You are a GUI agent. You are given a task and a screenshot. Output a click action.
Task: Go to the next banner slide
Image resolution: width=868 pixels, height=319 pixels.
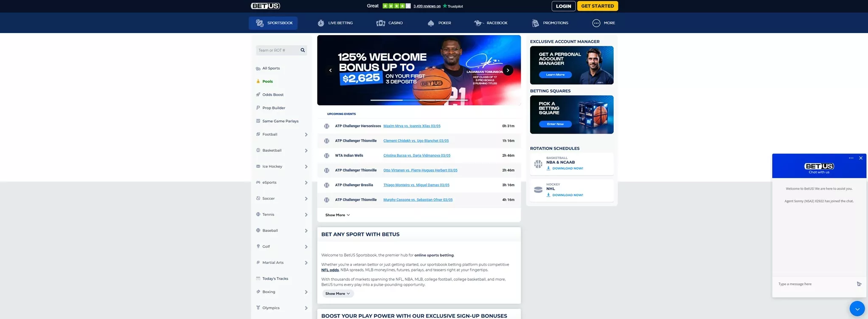coord(508,70)
